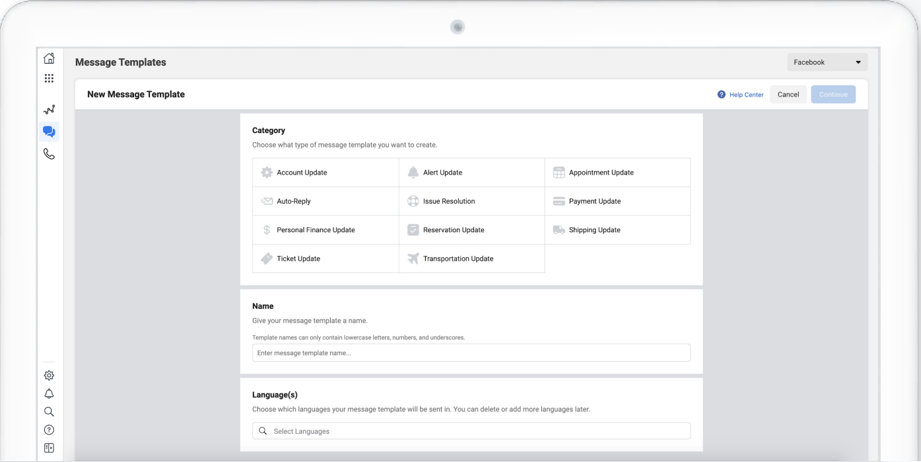
Task: Open notifications bell in sidebar
Action: point(49,393)
